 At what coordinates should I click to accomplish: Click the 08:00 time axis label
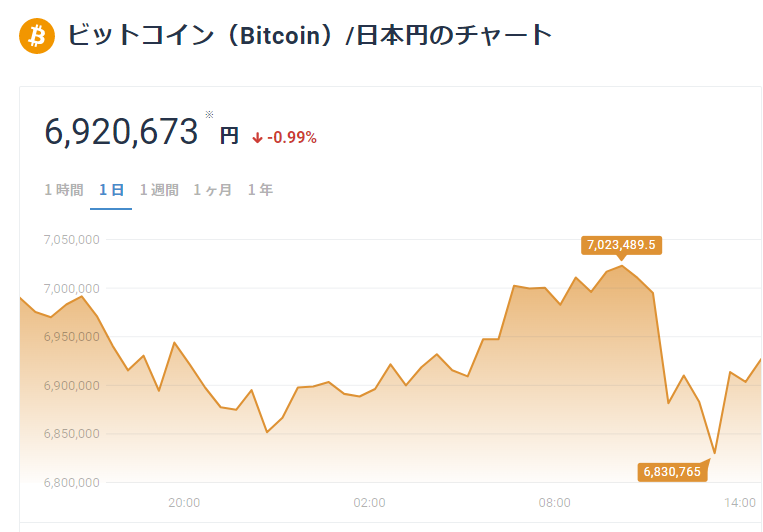click(x=554, y=502)
